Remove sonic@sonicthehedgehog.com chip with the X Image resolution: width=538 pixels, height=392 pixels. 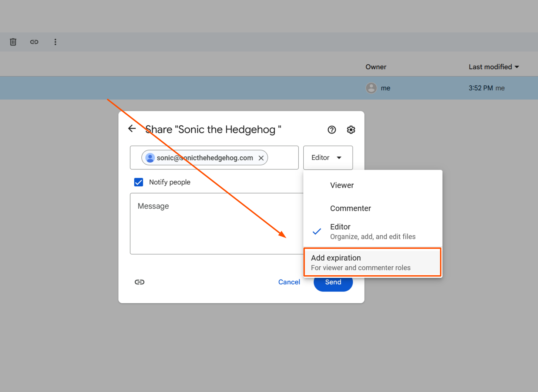[x=261, y=158]
